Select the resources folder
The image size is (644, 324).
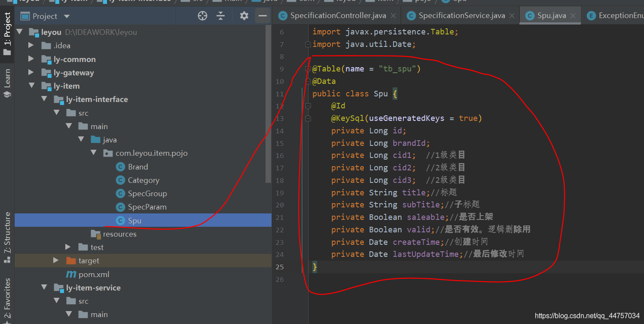point(119,234)
